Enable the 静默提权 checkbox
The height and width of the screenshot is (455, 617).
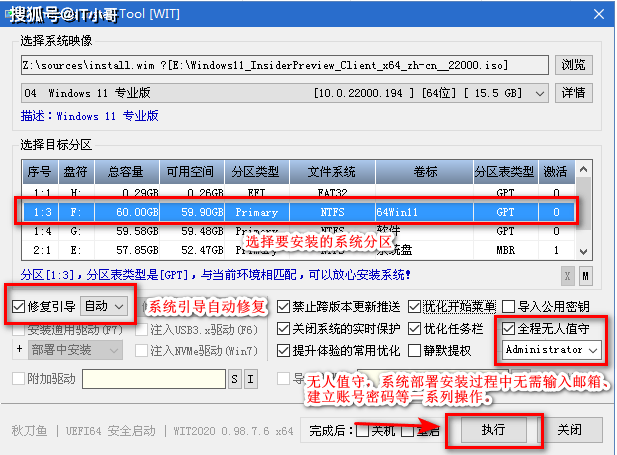tap(414, 350)
